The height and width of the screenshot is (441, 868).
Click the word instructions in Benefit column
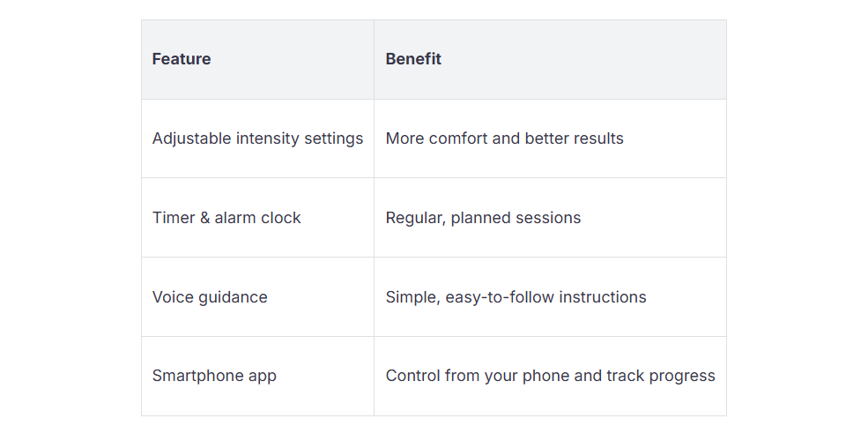tap(603, 297)
